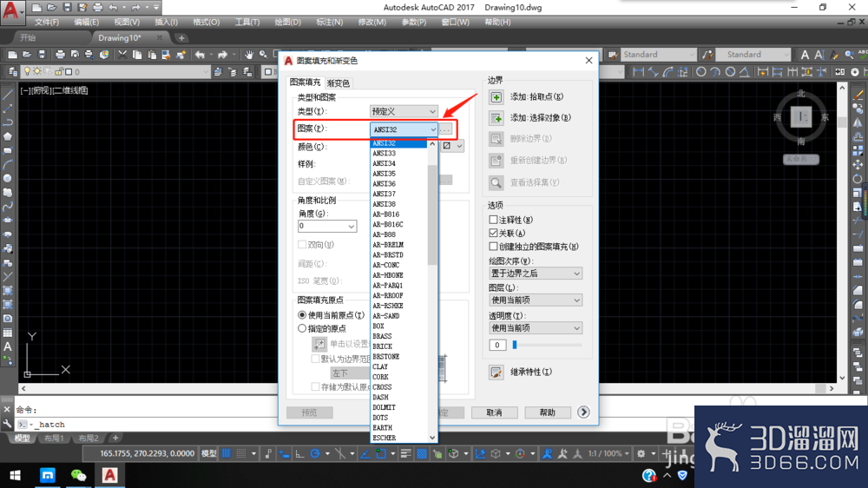Expand more options arrow in dialog
The height and width of the screenshot is (488, 868).
pos(583,412)
